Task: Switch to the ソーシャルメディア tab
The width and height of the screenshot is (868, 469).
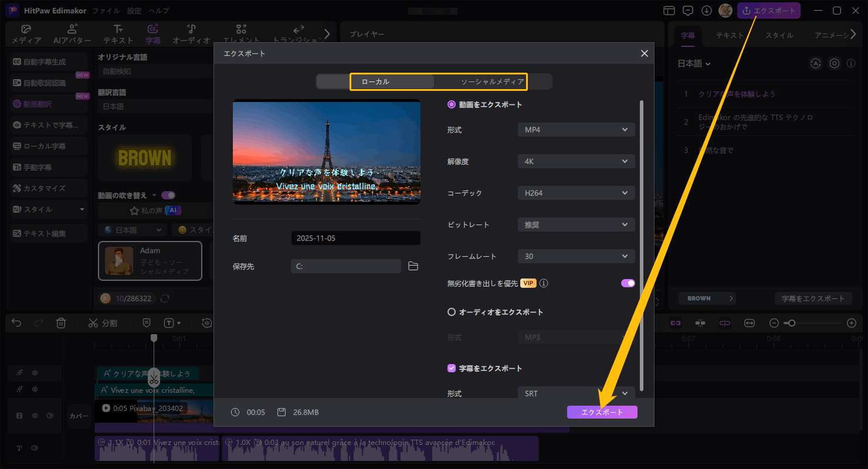Action: (x=492, y=81)
